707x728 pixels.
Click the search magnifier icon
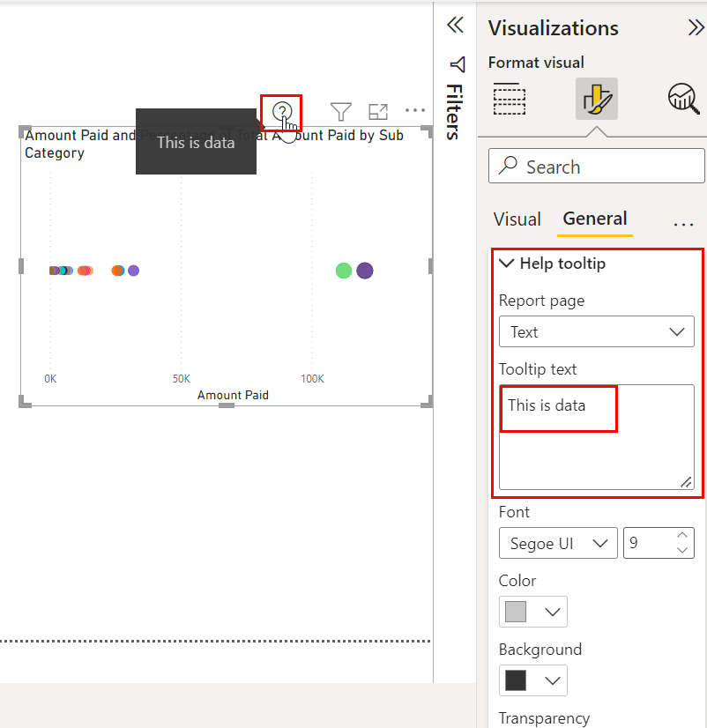coord(508,166)
